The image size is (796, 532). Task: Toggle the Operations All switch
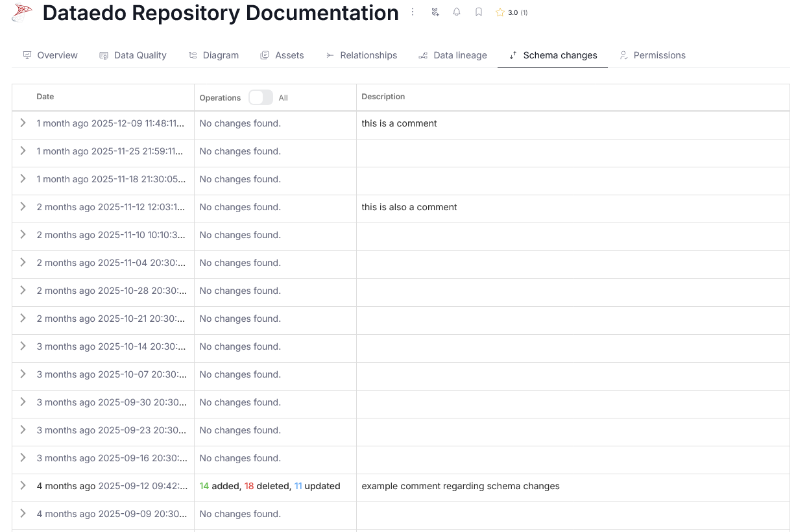click(261, 97)
